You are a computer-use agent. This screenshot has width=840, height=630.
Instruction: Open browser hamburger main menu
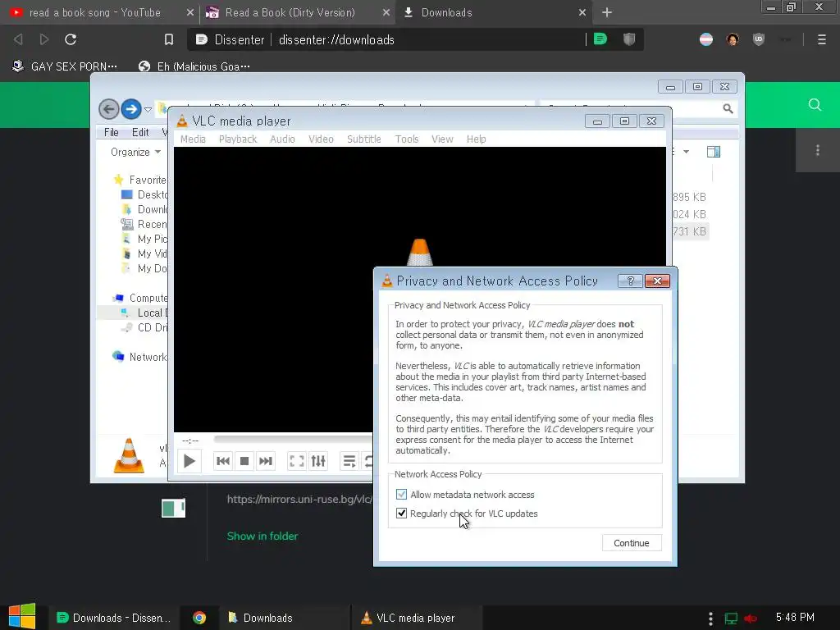821,39
